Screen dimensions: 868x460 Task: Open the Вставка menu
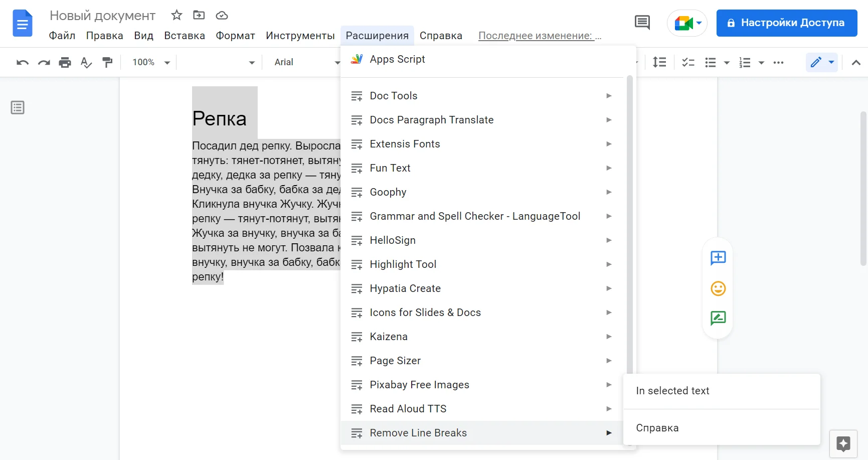185,36
